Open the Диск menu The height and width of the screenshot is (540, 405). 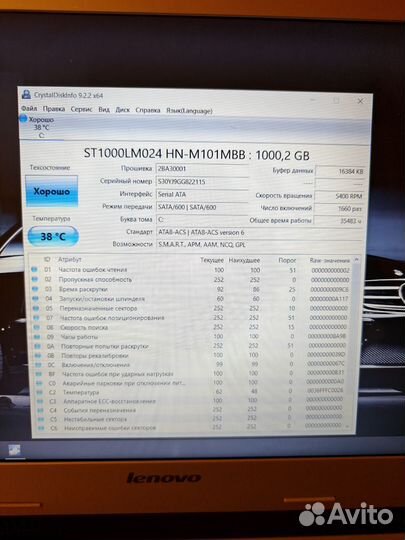pos(123,110)
